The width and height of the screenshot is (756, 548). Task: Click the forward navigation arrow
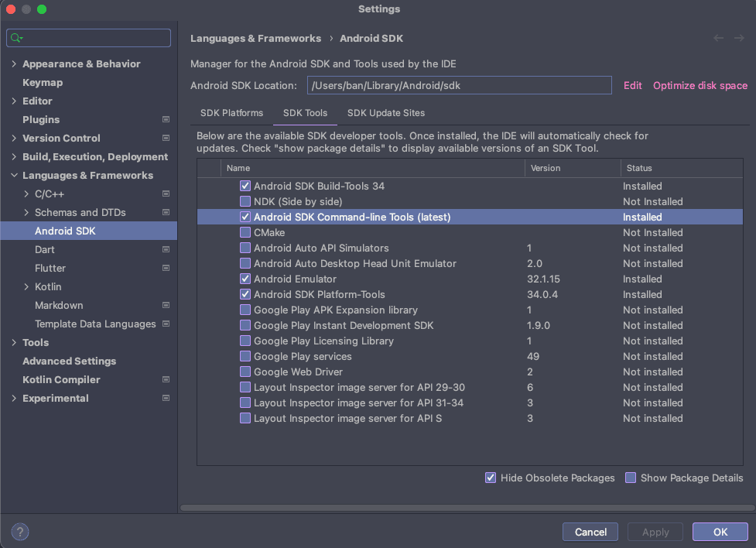point(739,38)
